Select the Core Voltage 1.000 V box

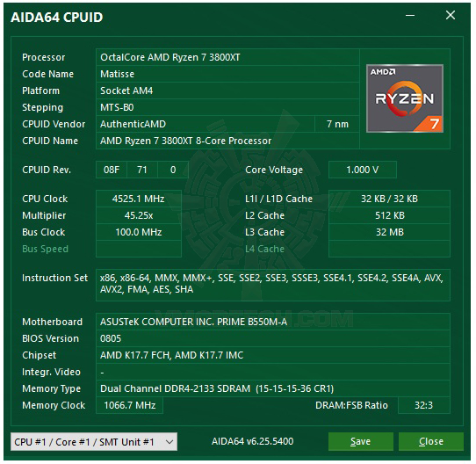click(363, 170)
